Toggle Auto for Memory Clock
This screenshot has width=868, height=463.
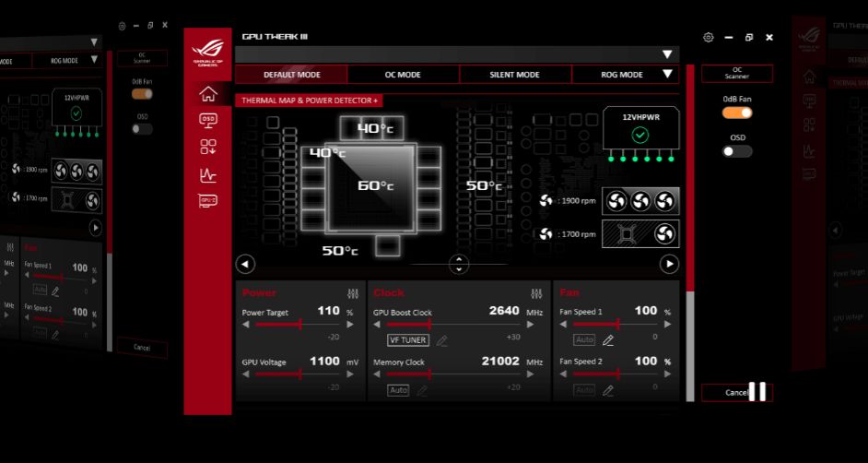(398, 390)
